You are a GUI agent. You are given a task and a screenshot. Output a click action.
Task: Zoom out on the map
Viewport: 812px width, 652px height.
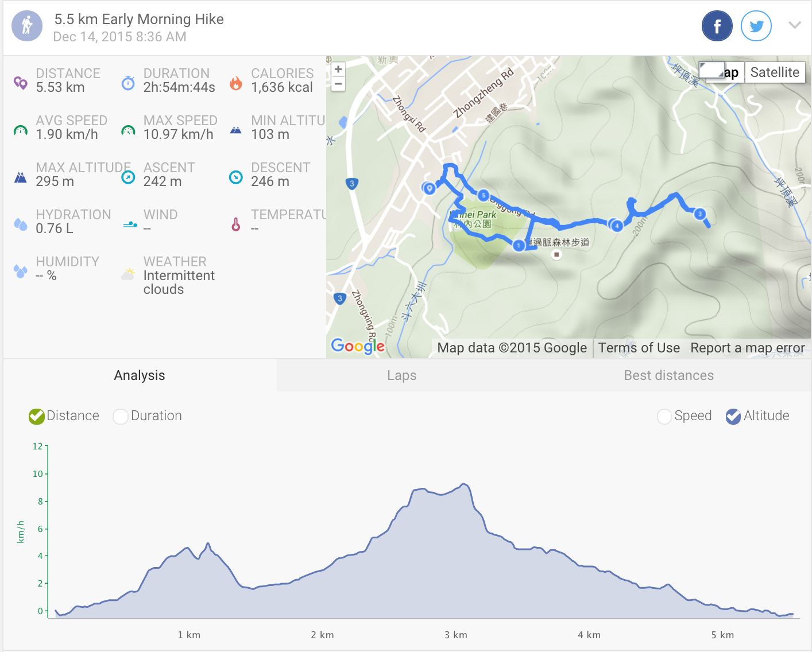click(x=338, y=84)
